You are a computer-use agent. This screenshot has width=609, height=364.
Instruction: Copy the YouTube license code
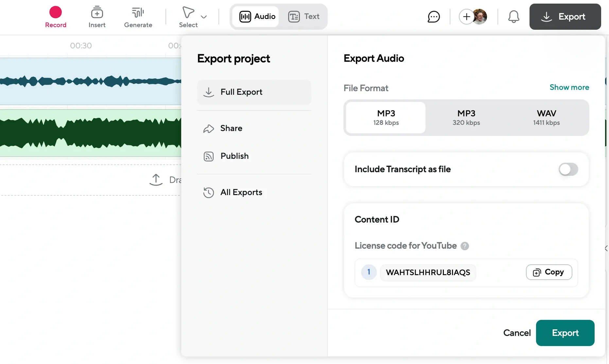(548, 272)
